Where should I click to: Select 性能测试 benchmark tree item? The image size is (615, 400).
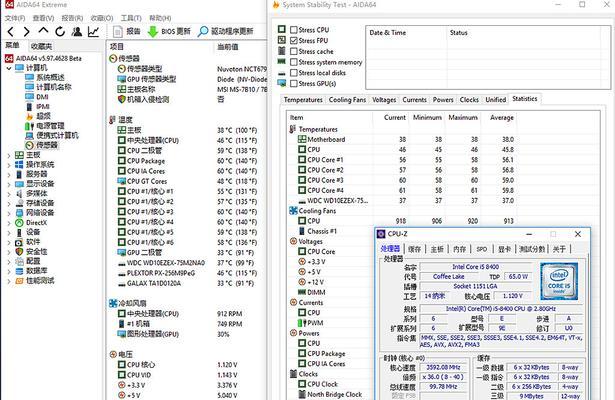(35, 281)
